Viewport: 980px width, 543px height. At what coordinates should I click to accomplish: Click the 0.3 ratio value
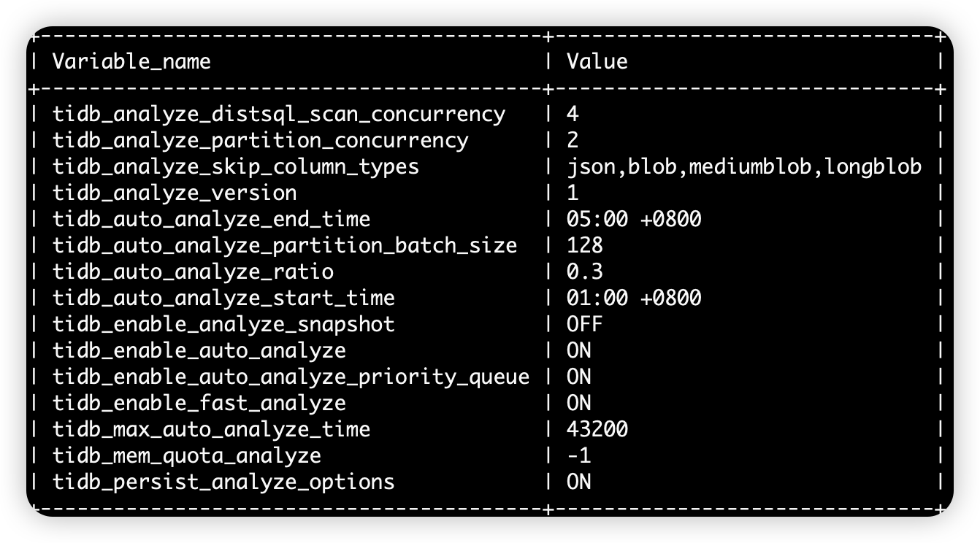[x=585, y=271]
